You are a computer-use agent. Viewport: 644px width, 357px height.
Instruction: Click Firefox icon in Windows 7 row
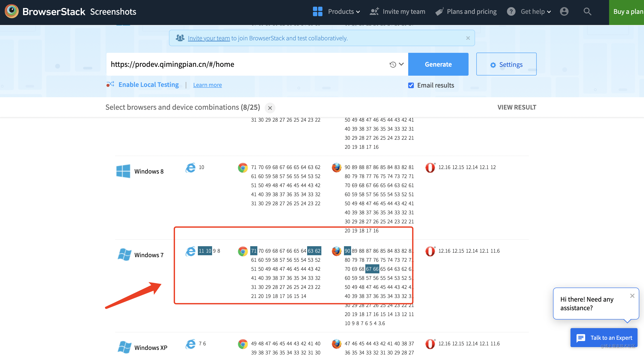(336, 251)
